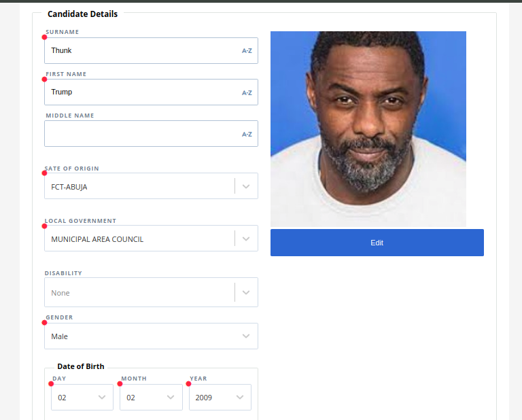Focus the empty Middle Name field
Image resolution: width=522 pixels, height=420 pixels.
pyautogui.click(x=139, y=134)
